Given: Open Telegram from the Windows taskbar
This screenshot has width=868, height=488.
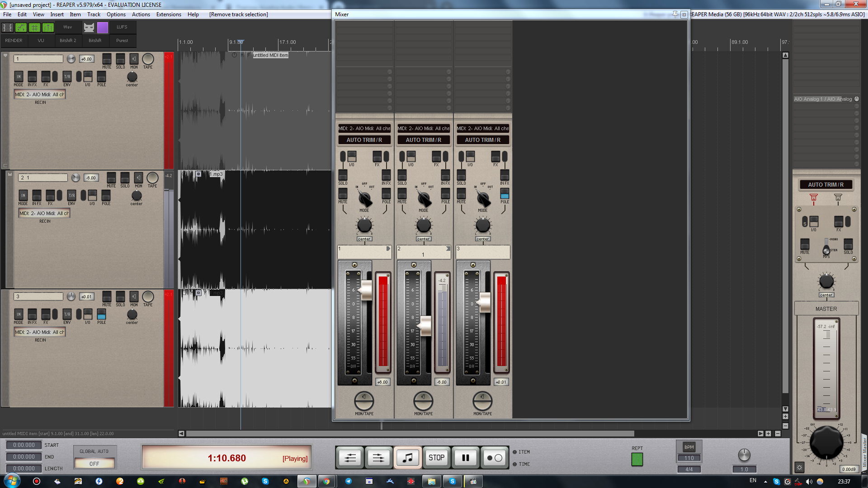Looking at the screenshot, I should 349,481.
